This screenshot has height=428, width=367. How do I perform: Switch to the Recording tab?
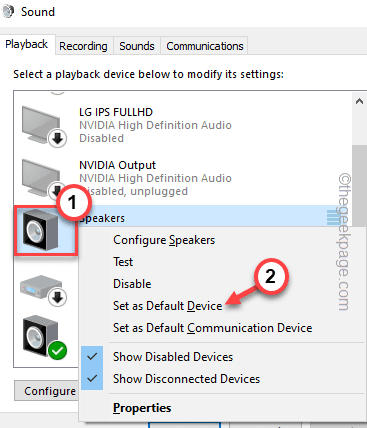point(83,46)
